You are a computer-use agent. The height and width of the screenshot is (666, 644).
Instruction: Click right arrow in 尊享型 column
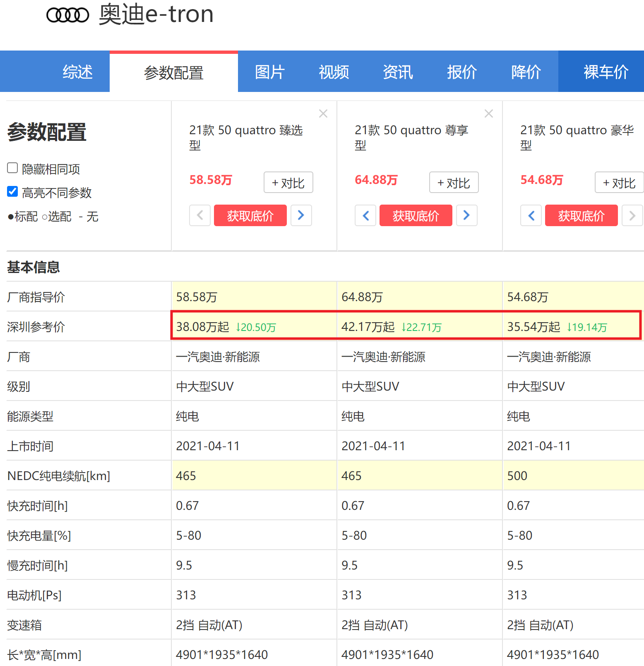click(466, 215)
